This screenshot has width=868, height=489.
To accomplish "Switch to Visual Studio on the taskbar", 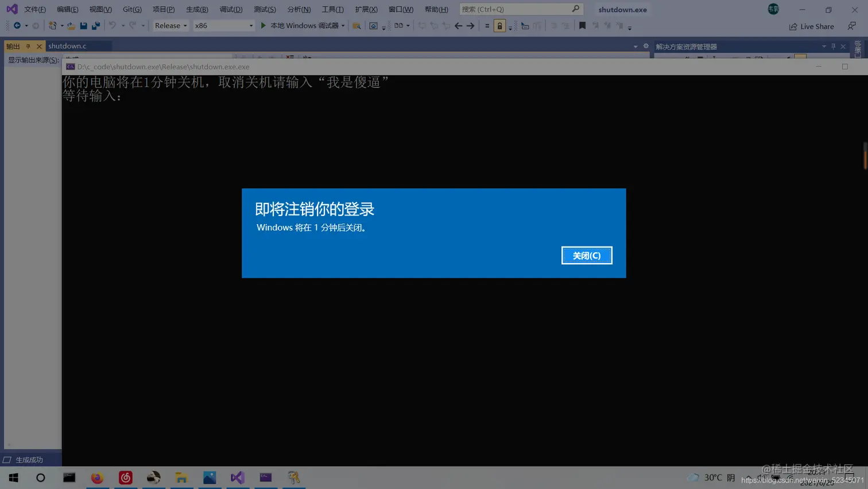I will tap(238, 478).
